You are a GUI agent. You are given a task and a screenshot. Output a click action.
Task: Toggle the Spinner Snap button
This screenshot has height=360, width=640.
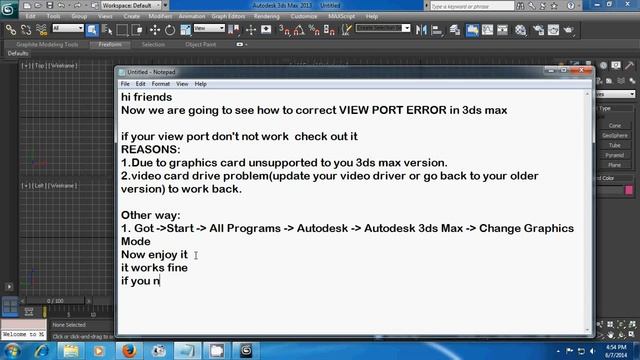click(329, 30)
